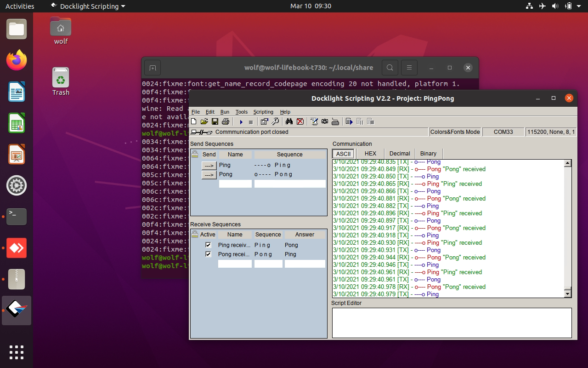Start communication with the play icon

(241, 121)
